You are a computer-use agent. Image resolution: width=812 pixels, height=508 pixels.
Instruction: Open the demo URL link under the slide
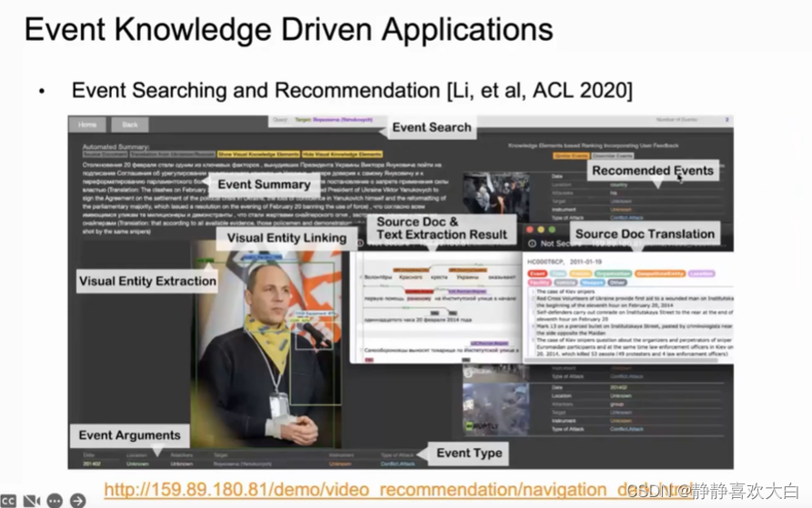coord(397,490)
